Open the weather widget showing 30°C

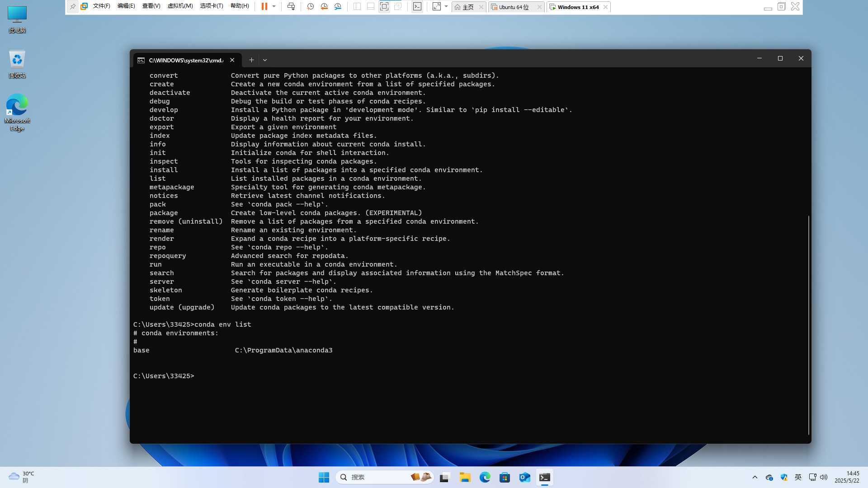(21, 477)
